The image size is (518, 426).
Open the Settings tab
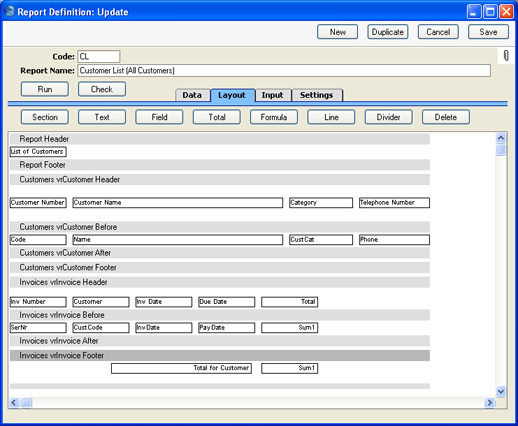[x=317, y=95]
